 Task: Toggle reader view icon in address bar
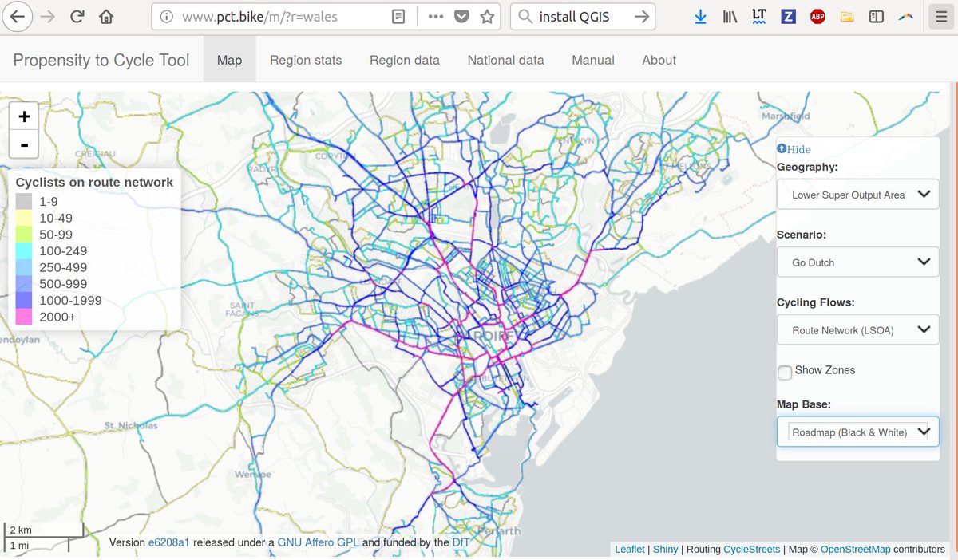398,17
